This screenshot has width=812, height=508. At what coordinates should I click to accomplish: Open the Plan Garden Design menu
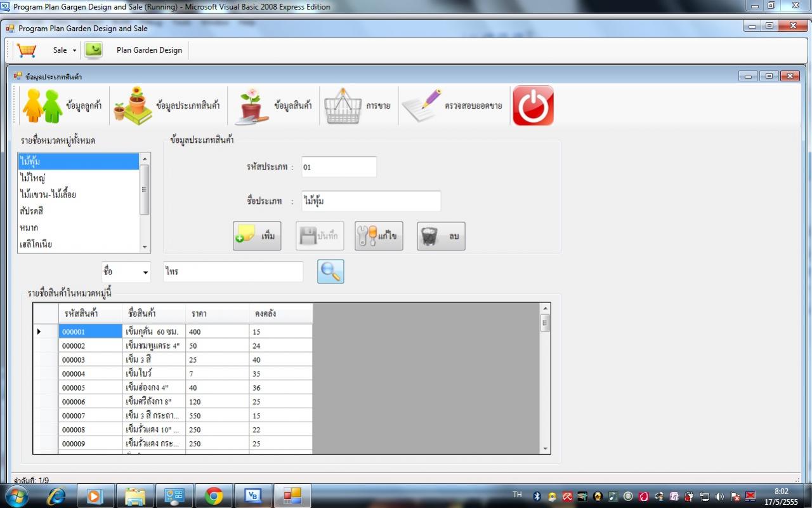click(x=149, y=50)
